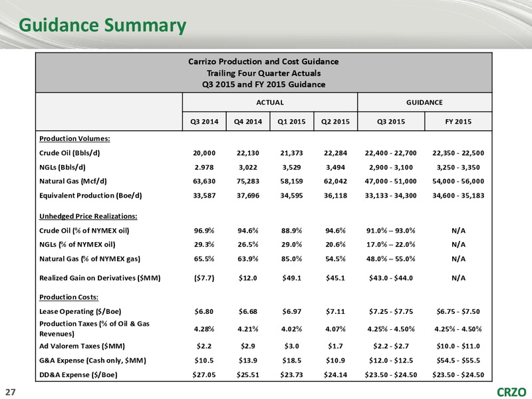The width and height of the screenshot is (532, 399).
Task: Click the natural gas value 75,283
Action: [248, 181]
